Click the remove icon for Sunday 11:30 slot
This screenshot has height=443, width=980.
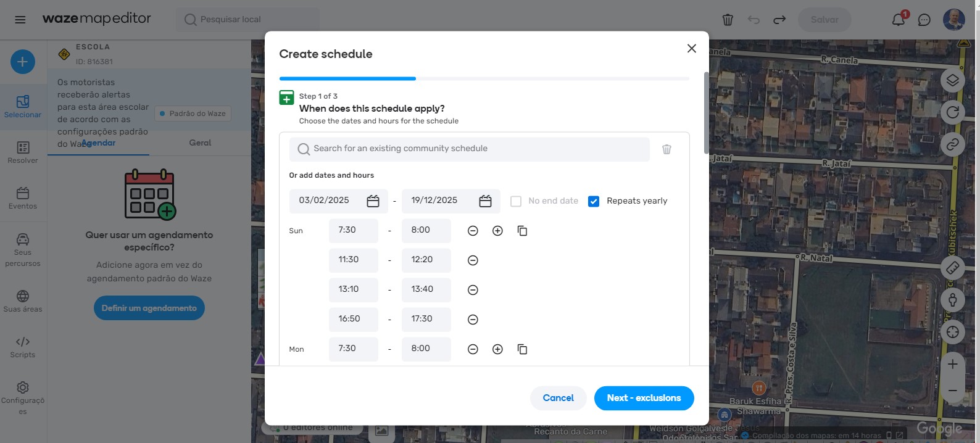click(x=473, y=260)
